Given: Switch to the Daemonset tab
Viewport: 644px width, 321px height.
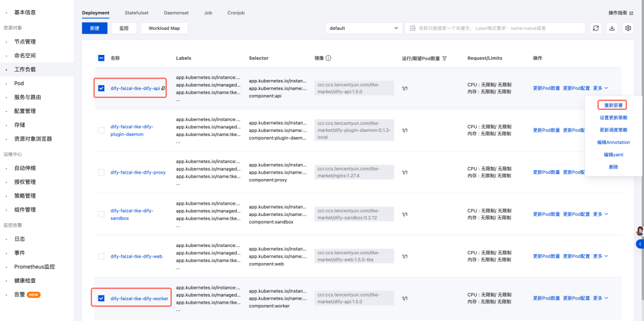Looking at the screenshot, I should click(176, 13).
